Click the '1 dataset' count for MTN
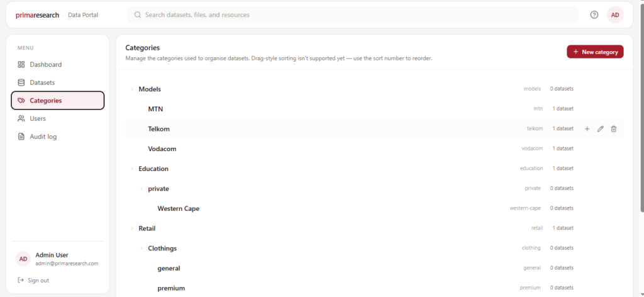Viewport: 644px width, 297px height. coord(563,109)
